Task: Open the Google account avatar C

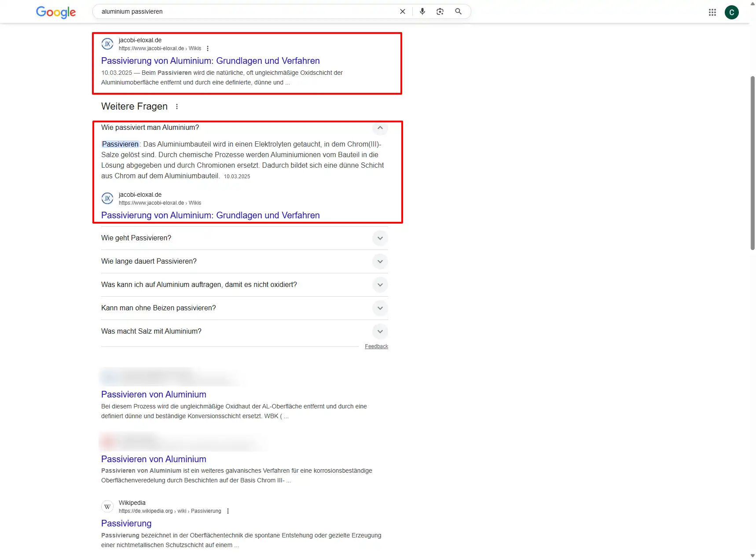Action: (732, 12)
